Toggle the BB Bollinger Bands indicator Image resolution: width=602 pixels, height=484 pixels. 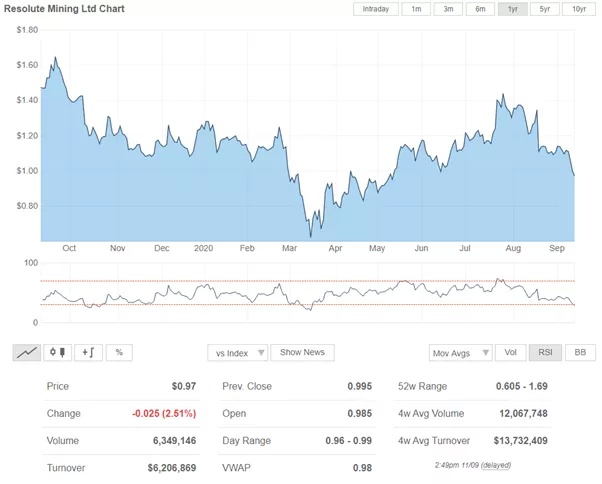pos(580,352)
